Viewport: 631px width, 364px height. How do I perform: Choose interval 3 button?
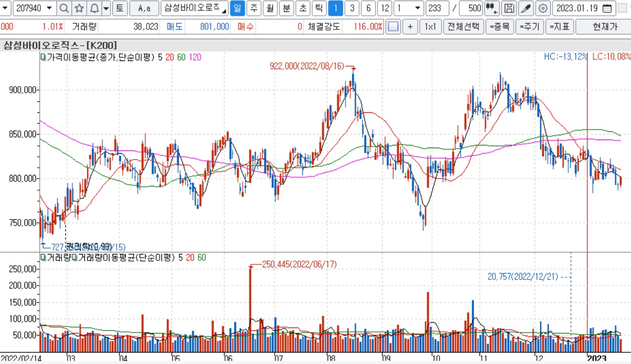click(x=352, y=8)
